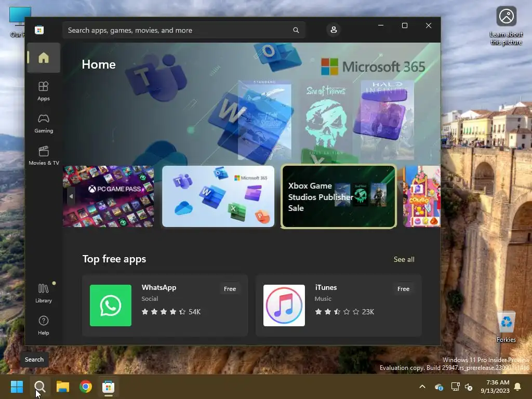Close the Microsoft Store window

coord(429,25)
